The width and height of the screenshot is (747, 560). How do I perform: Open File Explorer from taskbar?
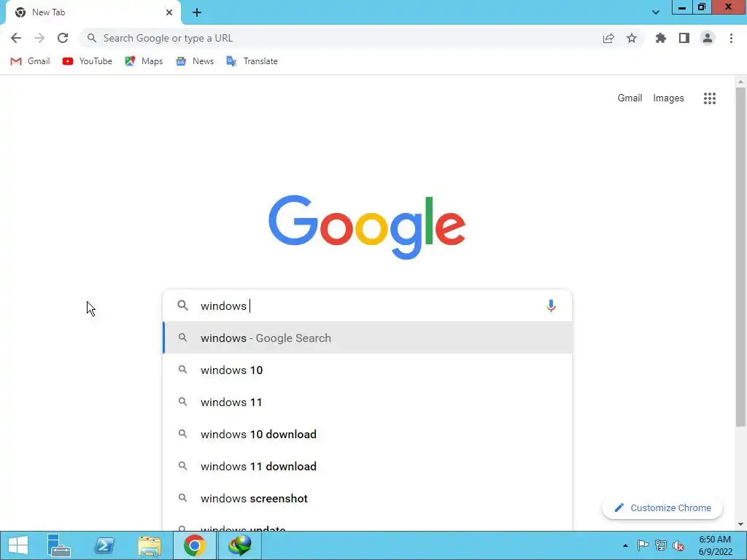[x=150, y=545]
